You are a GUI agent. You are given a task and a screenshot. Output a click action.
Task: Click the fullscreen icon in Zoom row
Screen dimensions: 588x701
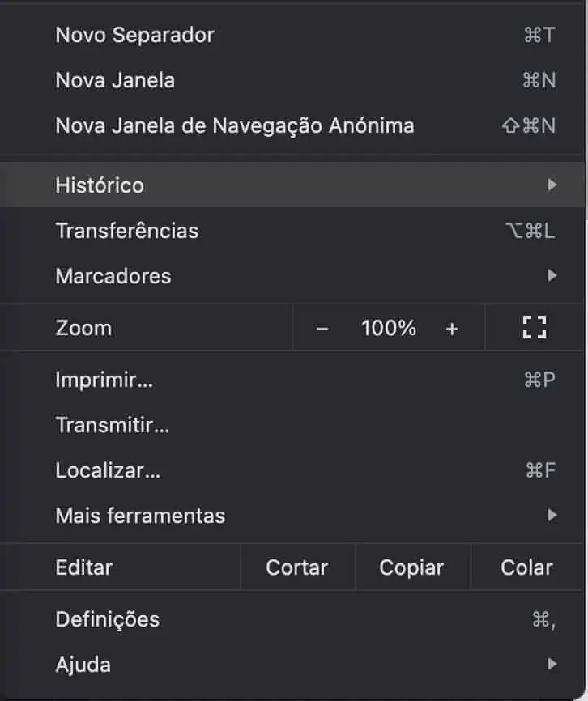535,328
